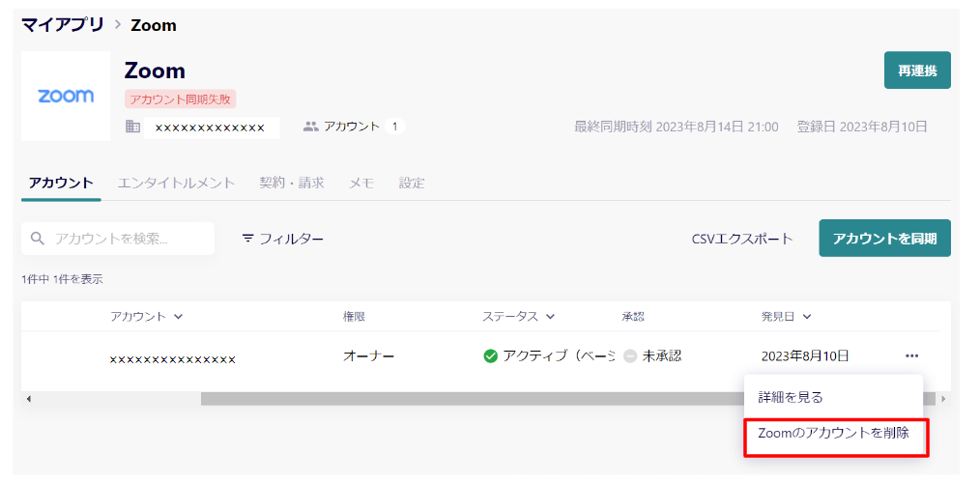Click the masked account name in row

tap(172, 359)
